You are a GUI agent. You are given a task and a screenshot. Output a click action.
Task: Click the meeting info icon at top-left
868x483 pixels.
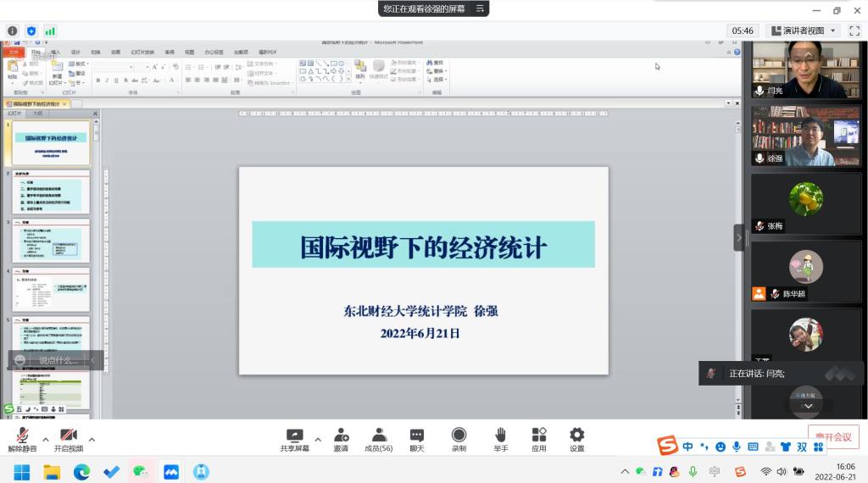tap(13, 31)
